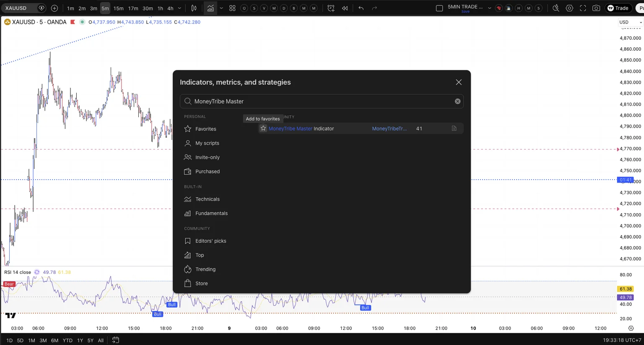The image size is (644, 345).
Task: Save the 5MIN TRADE layout
Action: 465,11
